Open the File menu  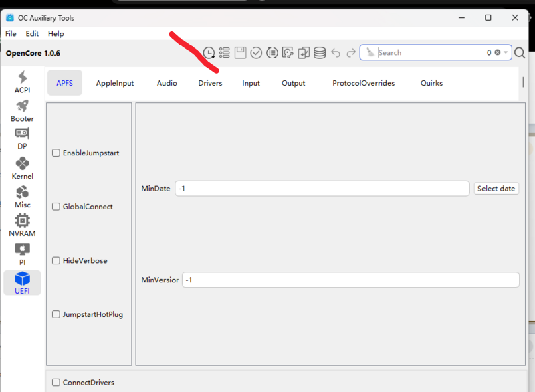click(11, 33)
